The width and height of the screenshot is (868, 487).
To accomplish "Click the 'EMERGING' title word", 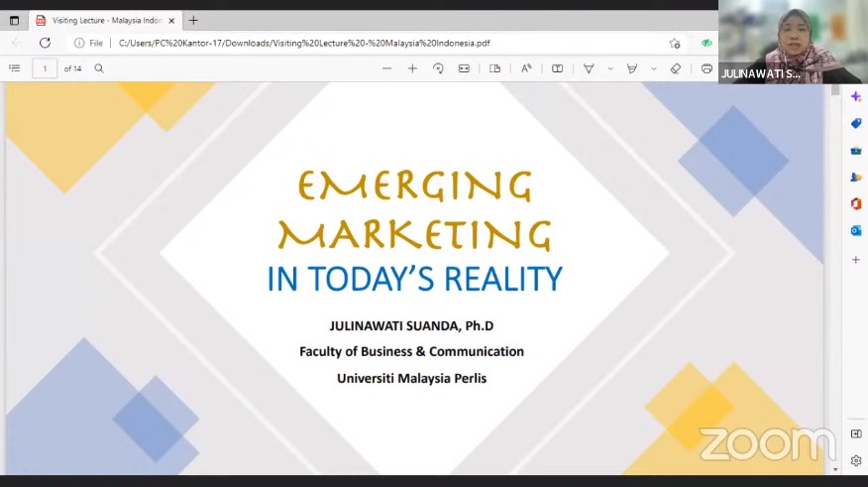I will 415,184.
